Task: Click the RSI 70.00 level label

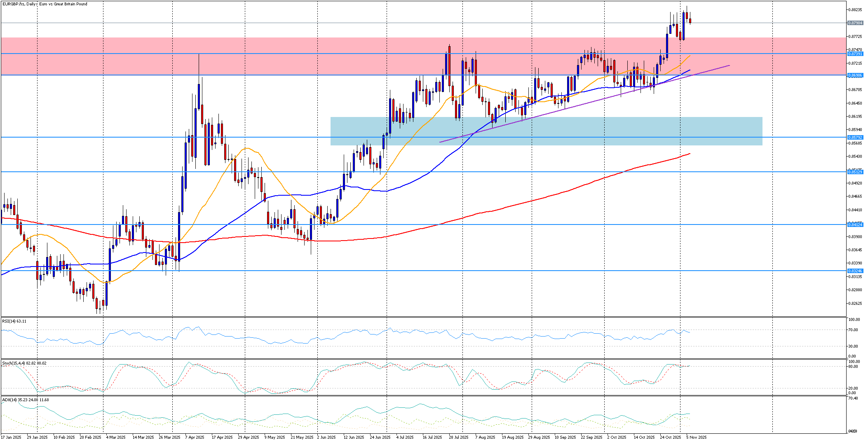Action: click(854, 330)
